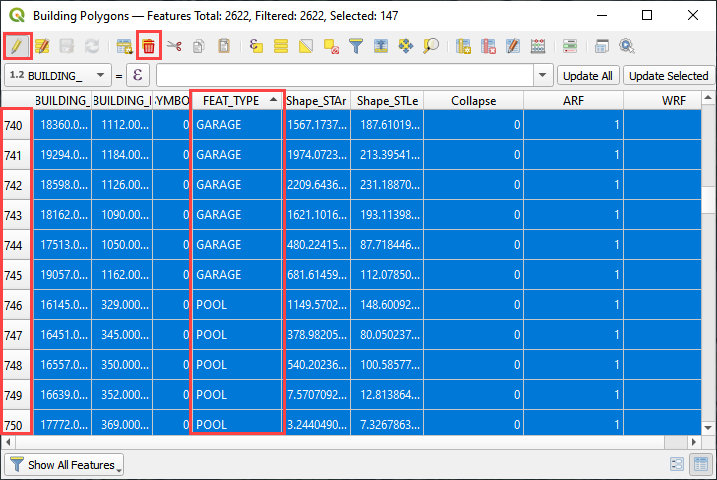Open the field calculator
Viewport: 717px width, 480px height.
coord(538,46)
